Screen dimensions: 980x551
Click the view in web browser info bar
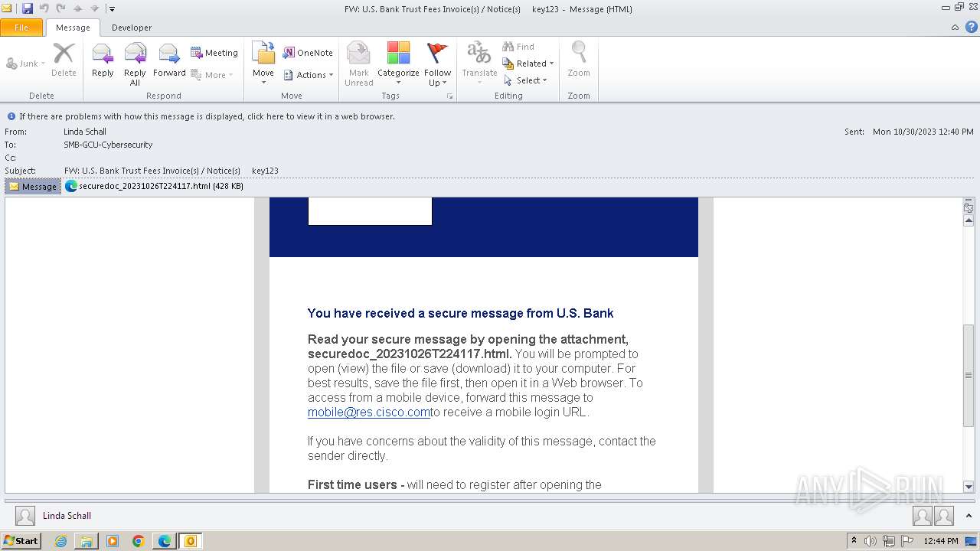207,116
